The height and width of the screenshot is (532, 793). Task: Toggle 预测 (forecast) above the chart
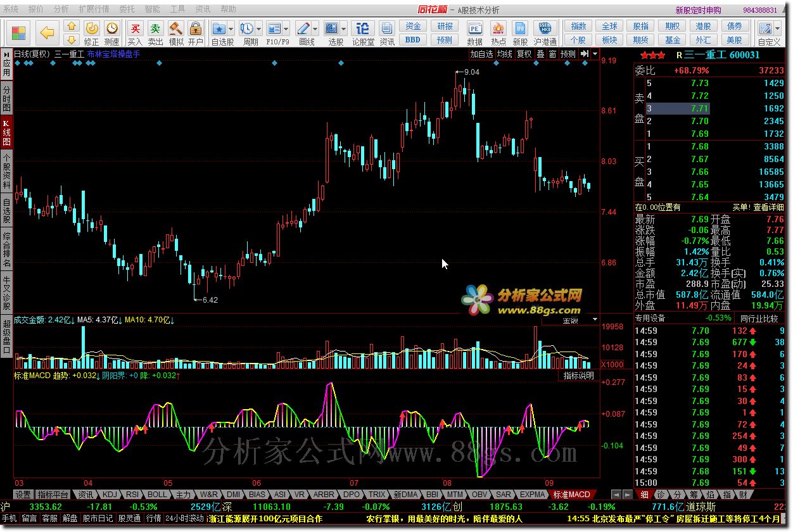tap(568, 54)
